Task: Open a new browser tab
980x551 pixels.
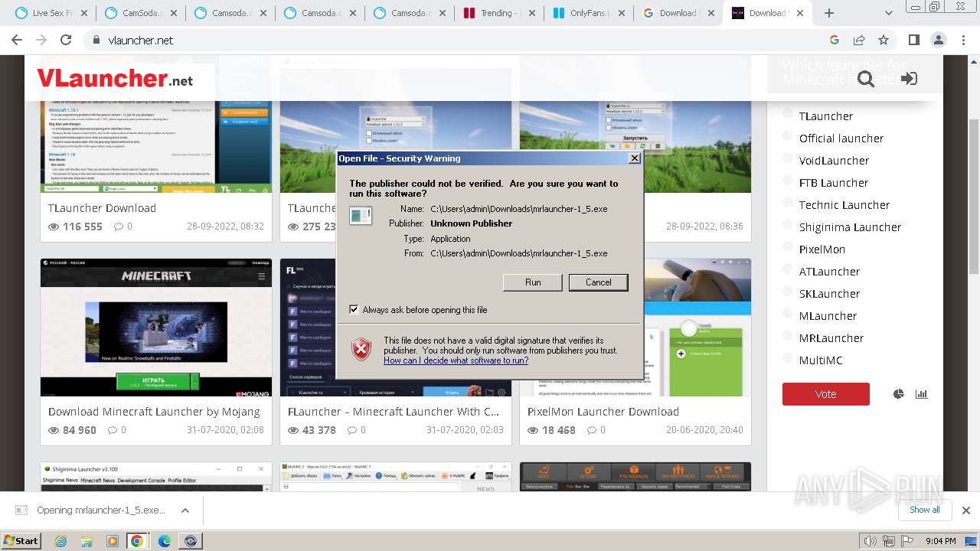Action: [828, 13]
